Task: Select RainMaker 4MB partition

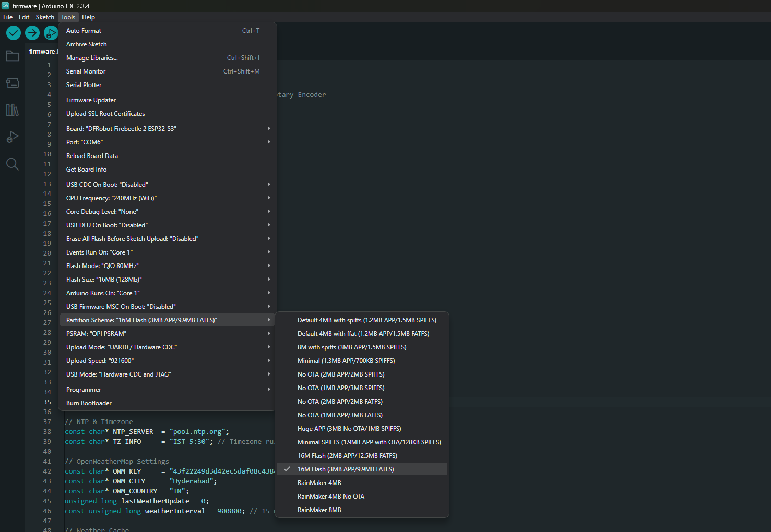Action: [x=362, y=483]
